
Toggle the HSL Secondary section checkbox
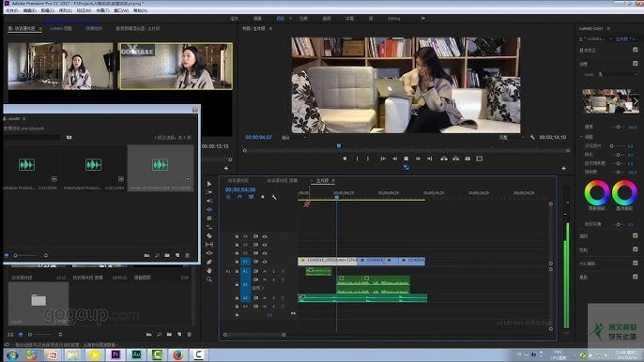click(x=635, y=264)
